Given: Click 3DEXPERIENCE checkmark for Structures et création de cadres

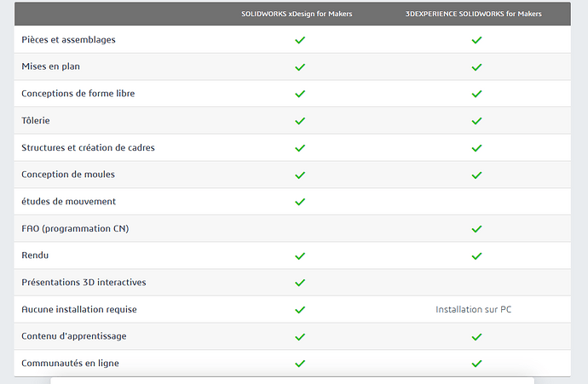Looking at the screenshot, I should 476,148.
